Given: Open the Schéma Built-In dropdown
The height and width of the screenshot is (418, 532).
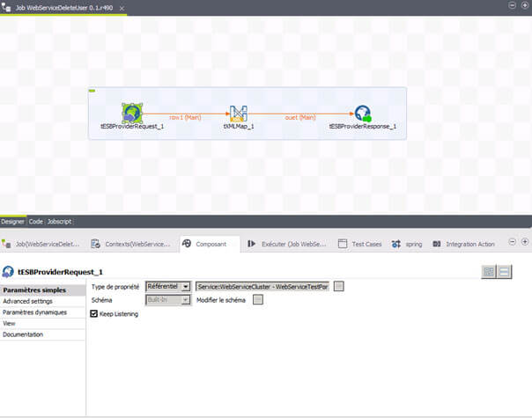Looking at the screenshot, I should point(168,300).
